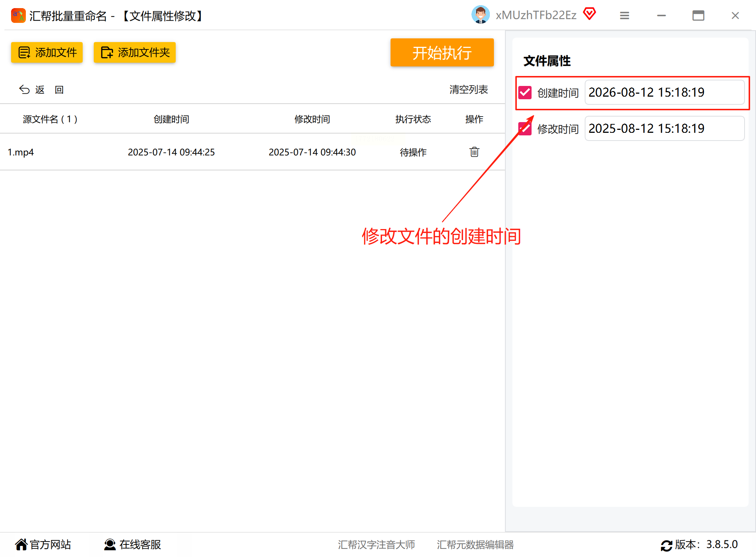This screenshot has height=557, width=756.
Task: Toggle the 修改时间 checkbox
Action: [x=525, y=129]
